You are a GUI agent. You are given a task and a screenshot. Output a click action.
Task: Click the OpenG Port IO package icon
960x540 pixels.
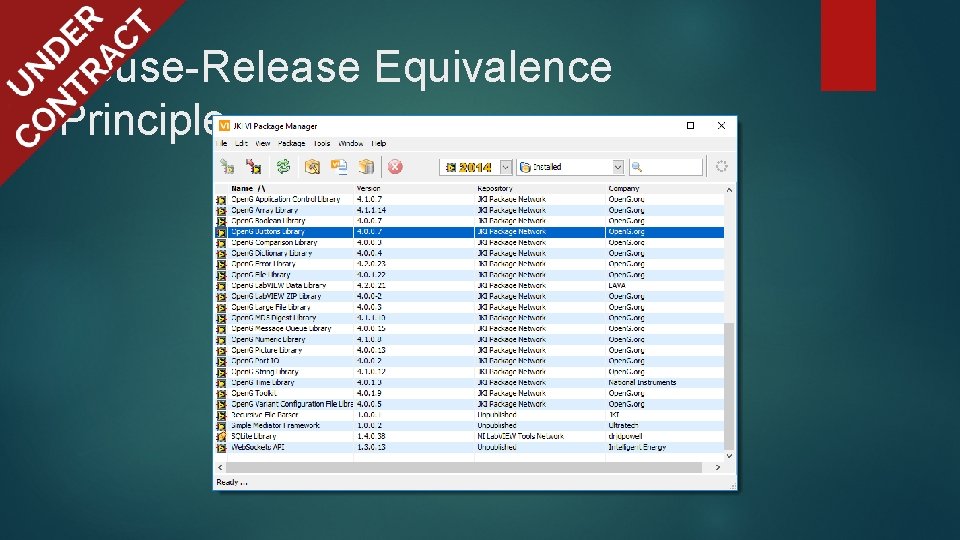pos(221,361)
